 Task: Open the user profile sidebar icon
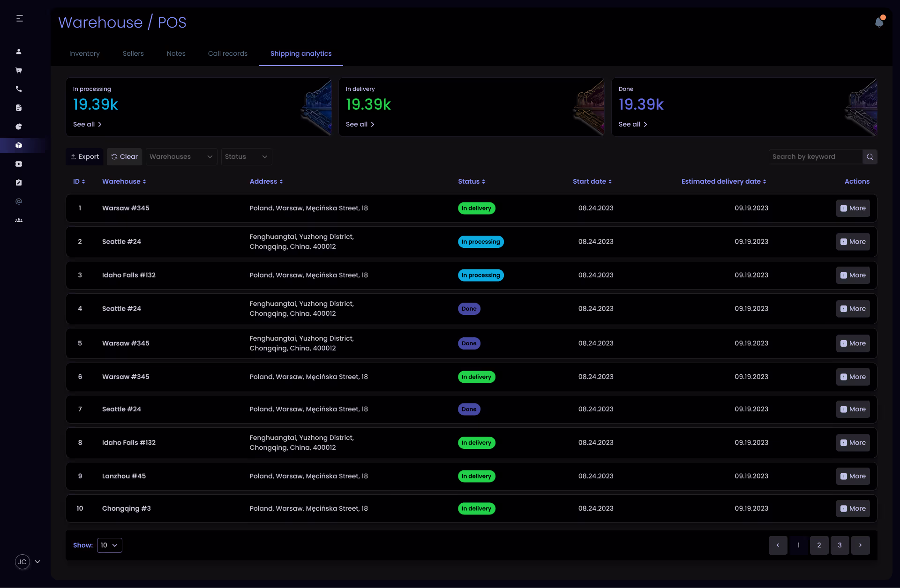19,52
